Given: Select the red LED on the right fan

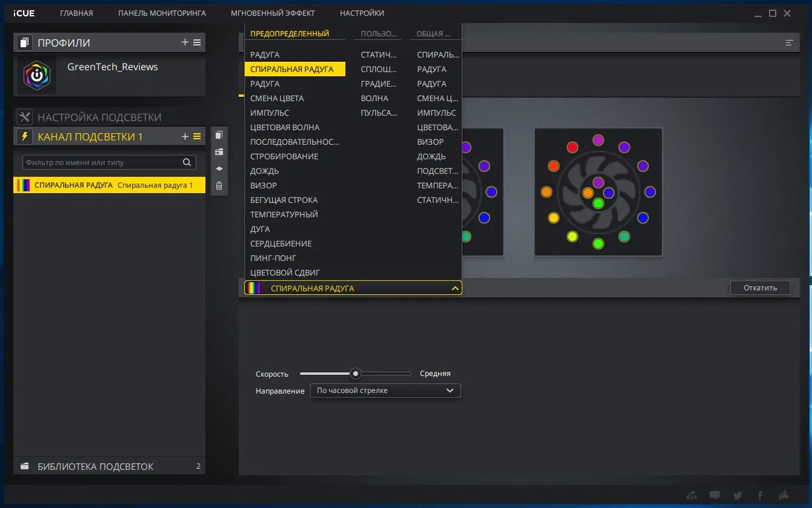Looking at the screenshot, I should [x=572, y=147].
